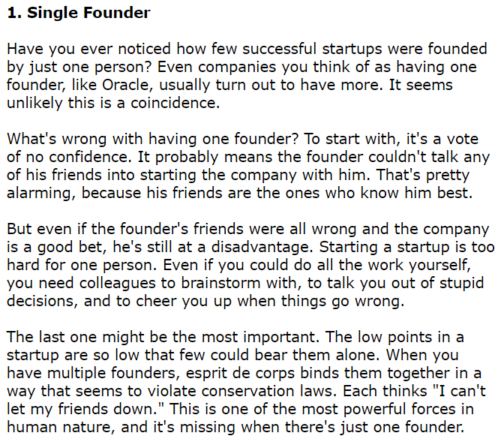Click the word "coincidence"
This screenshot has height=442, width=504.
(175, 103)
